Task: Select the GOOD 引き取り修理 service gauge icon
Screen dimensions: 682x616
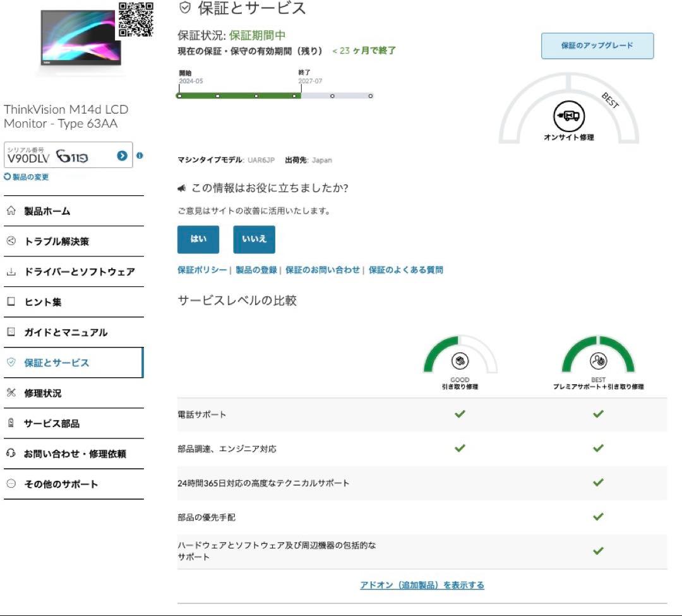Action: coord(460,361)
